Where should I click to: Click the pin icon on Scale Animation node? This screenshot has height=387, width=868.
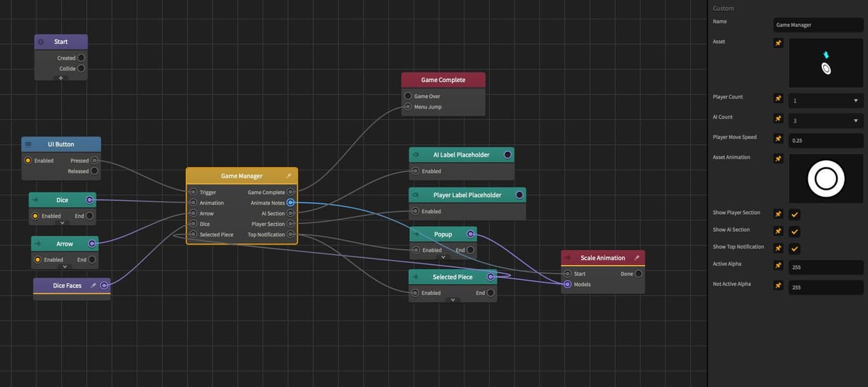coord(636,258)
